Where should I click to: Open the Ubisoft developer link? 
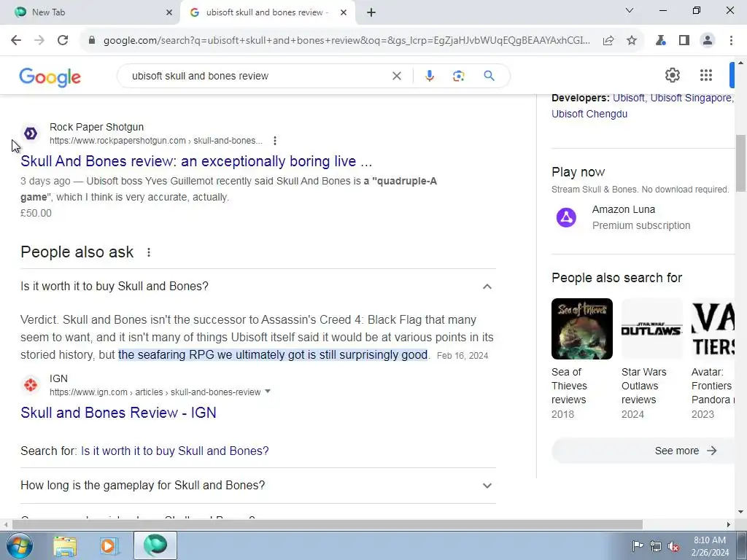click(628, 98)
